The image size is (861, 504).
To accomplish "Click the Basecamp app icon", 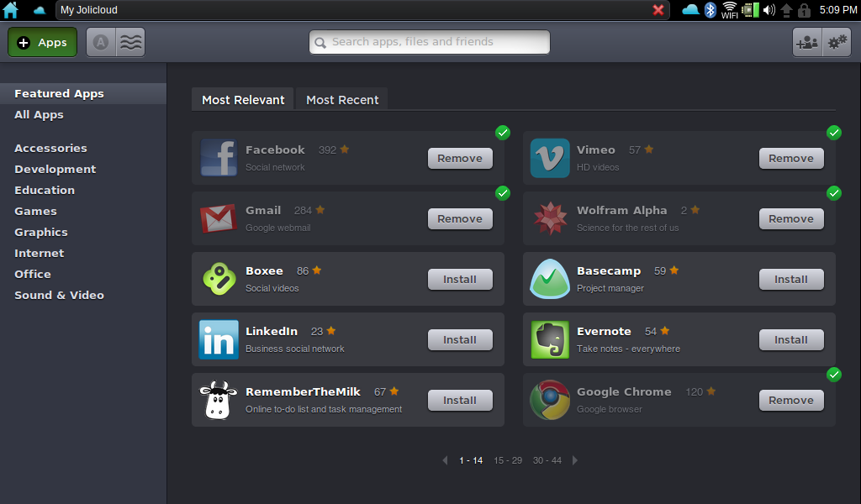I will click(x=550, y=279).
